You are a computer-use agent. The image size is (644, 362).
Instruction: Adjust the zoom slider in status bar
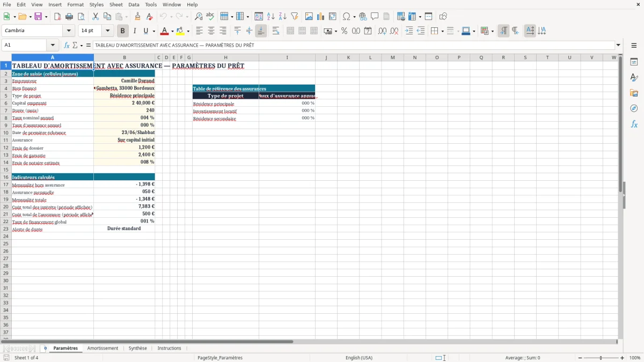[601, 358]
